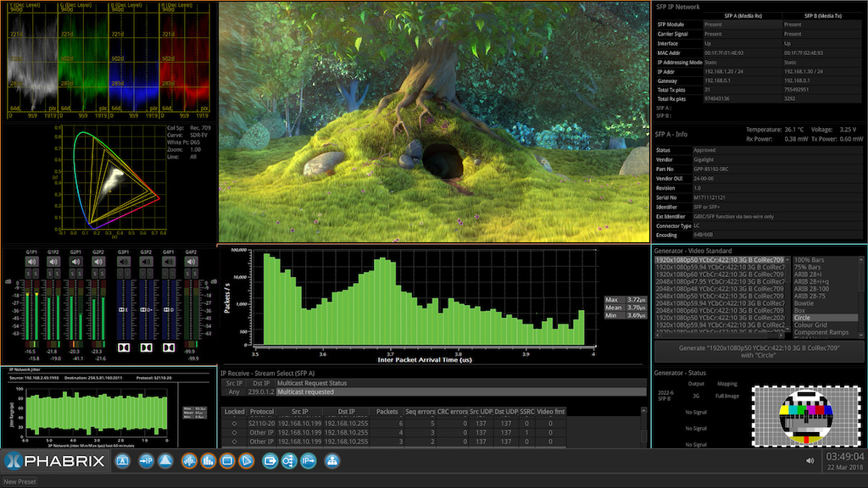Toggle the G1P1 speaker mute button
Image resolution: width=868 pixels, height=488 pixels.
[x=31, y=262]
